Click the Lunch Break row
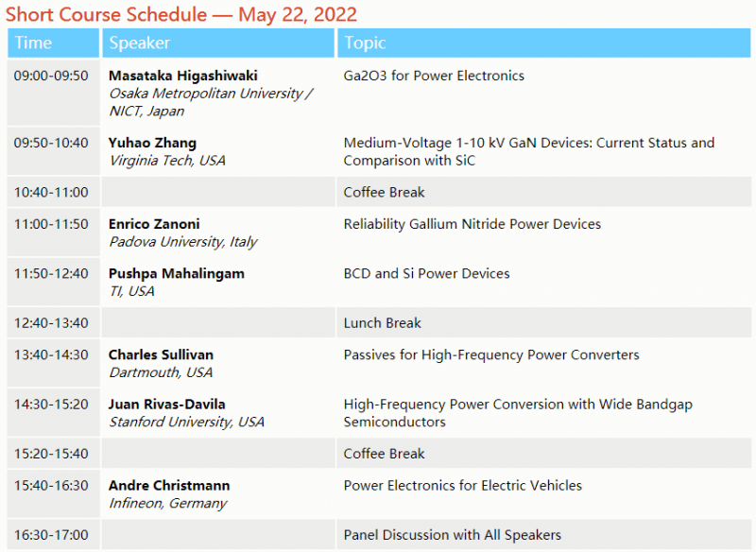 pos(382,322)
